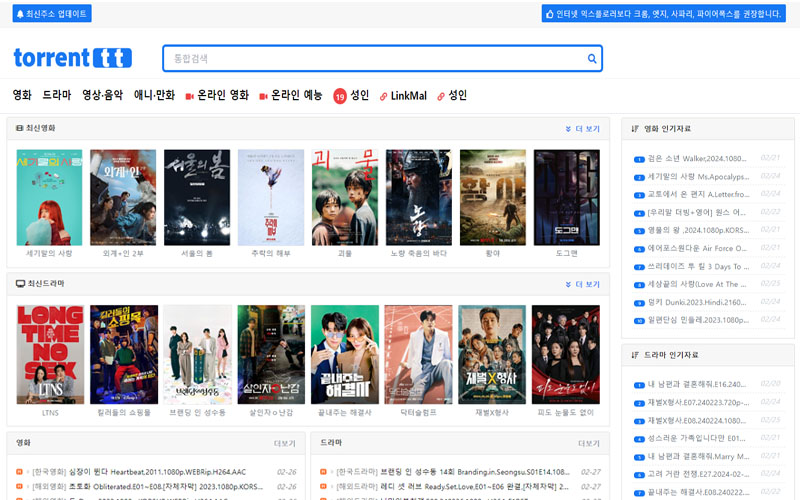
Task: Open the 온라인 영화 menu
Action: pos(223,95)
